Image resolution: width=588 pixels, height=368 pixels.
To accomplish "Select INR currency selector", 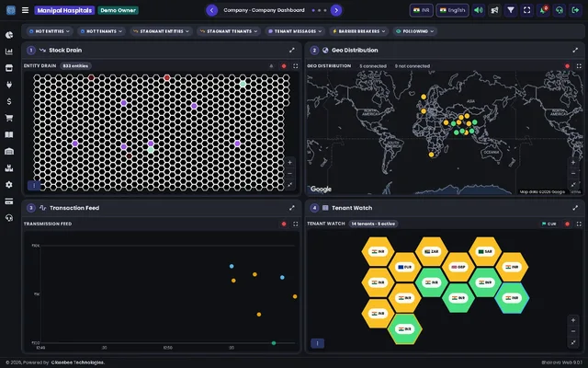I will [x=421, y=10].
